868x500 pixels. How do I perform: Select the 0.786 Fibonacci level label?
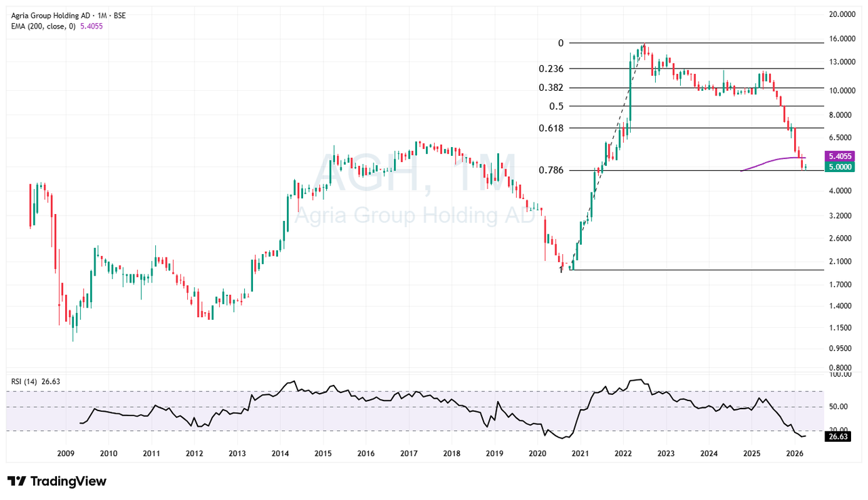(x=551, y=170)
